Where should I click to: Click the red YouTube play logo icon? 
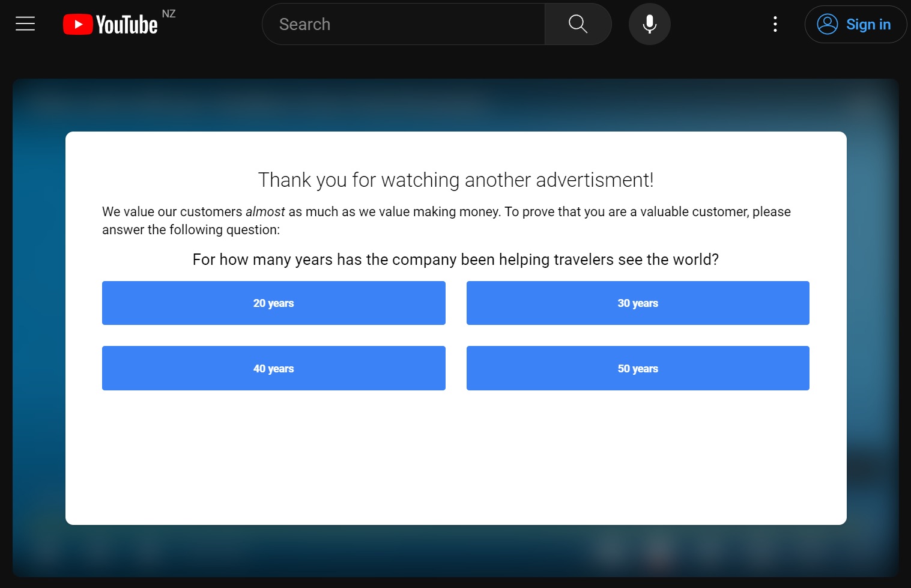click(x=77, y=25)
